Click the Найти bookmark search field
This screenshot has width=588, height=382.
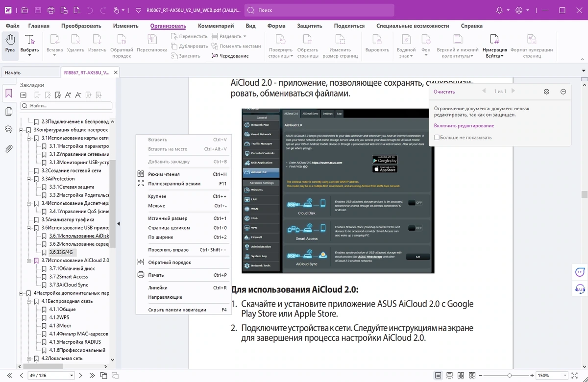(66, 106)
